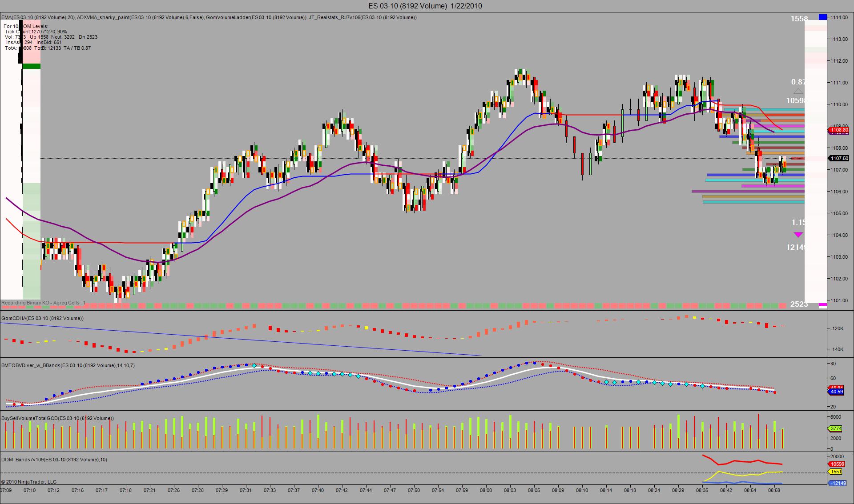Select the black 1107.50 last price marker
Image resolution: width=854 pixels, height=504 pixels.
(x=839, y=158)
